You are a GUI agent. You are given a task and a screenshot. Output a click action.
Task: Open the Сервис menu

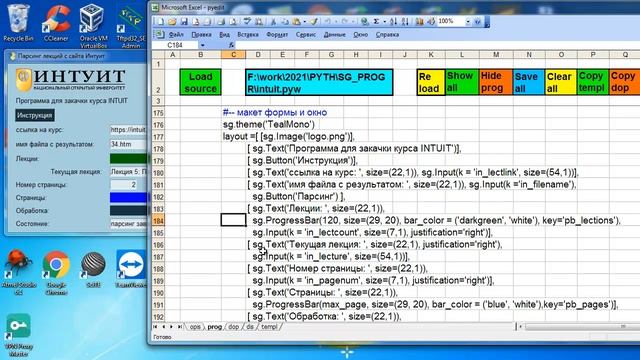click(306, 35)
